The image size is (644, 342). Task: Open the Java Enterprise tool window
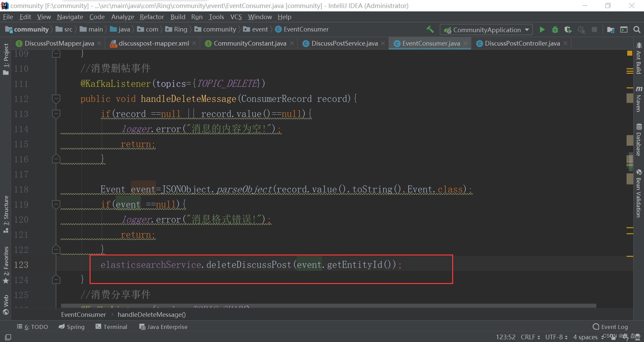point(163,327)
